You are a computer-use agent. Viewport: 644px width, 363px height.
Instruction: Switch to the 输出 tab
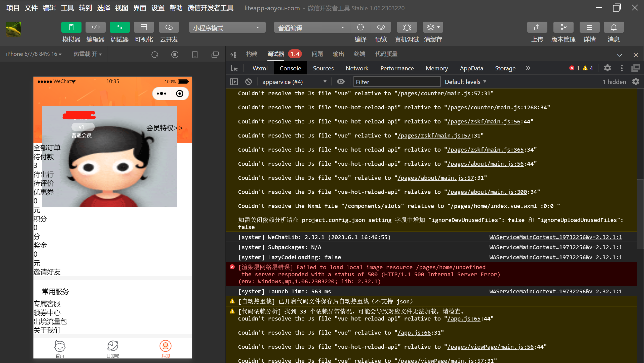(338, 54)
